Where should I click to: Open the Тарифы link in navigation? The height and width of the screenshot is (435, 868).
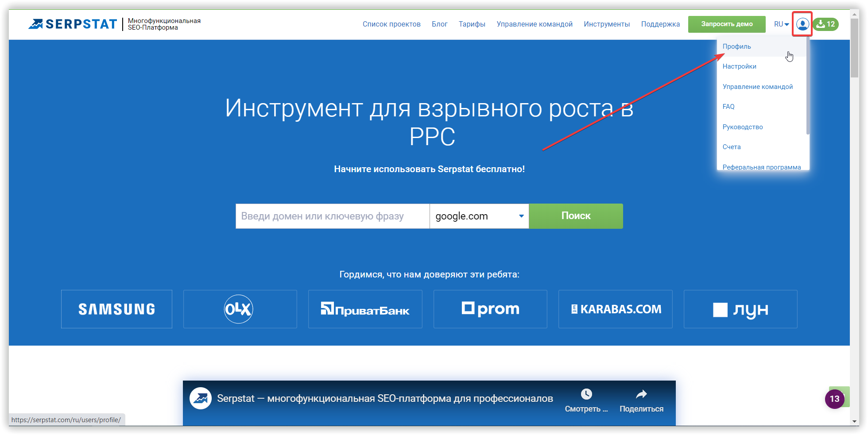(x=472, y=24)
